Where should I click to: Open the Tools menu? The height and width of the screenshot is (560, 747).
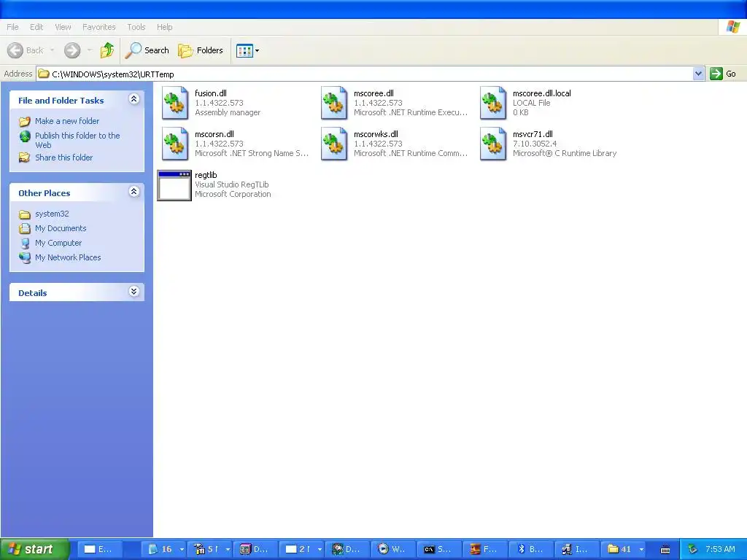pyautogui.click(x=136, y=27)
